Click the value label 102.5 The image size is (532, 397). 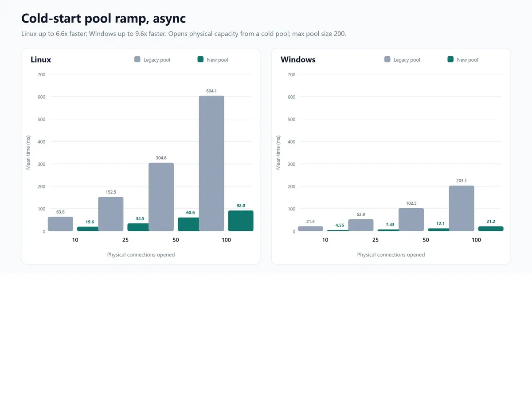point(411,203)
